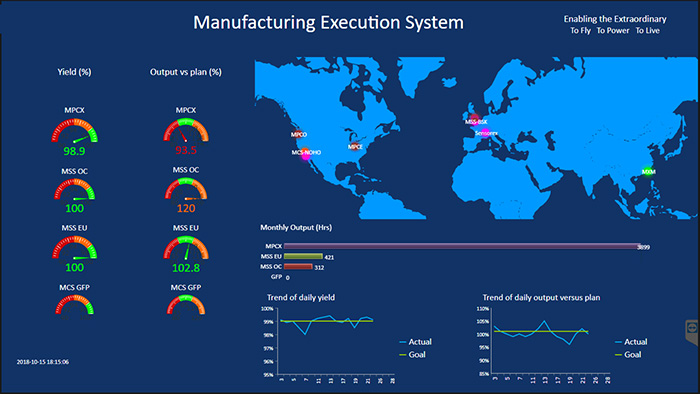Select the MCS-NOHO location marker
The width and height of the screenshot is (700, 394).
click(x=306, y=153)
